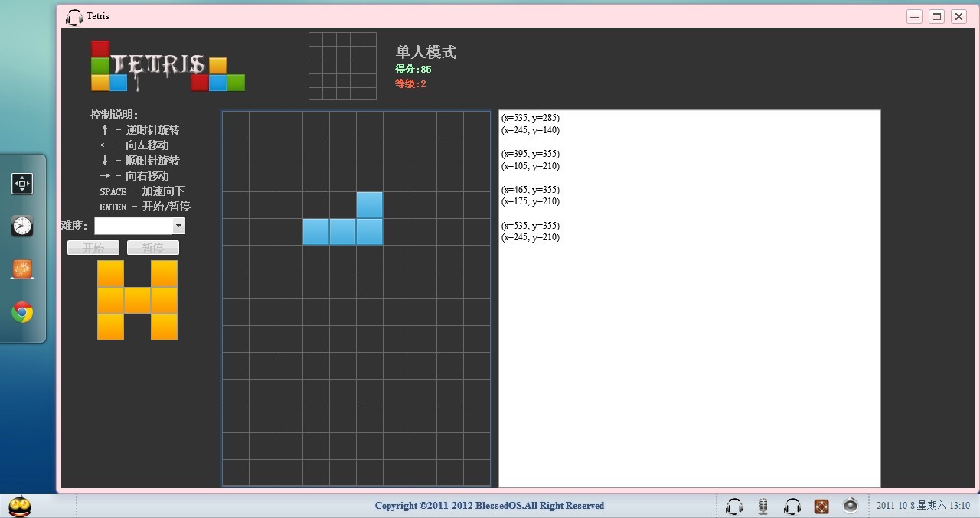980x518 pixels.
Task: Open the orange lifebuoy tray icon
Action: [821, 506]
